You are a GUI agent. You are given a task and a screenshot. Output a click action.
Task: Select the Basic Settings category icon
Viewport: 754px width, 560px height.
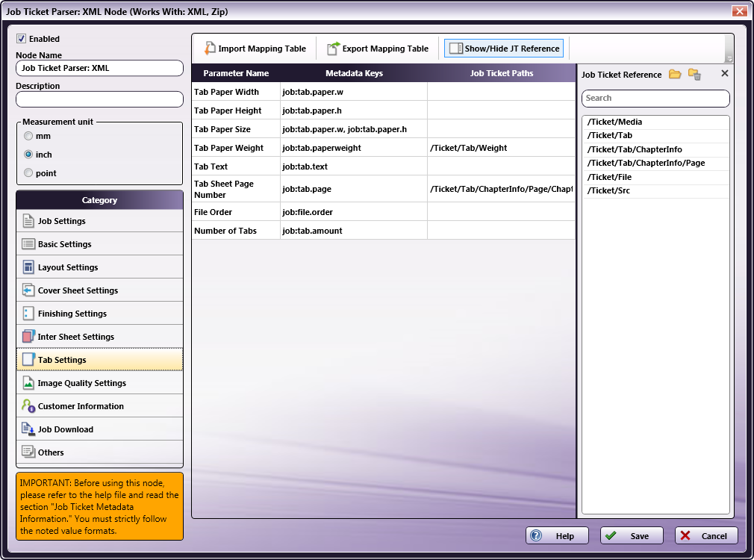(x=28, y=244)
